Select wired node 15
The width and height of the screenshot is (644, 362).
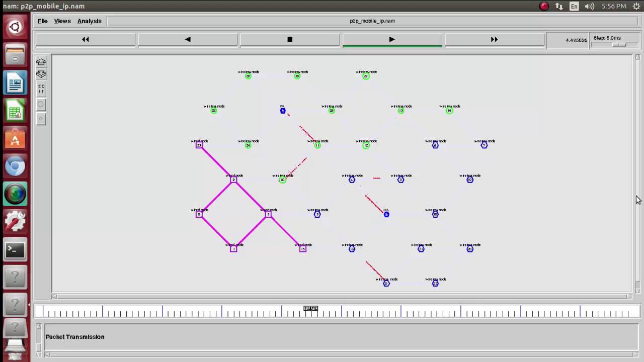click(x=303, y=249)
